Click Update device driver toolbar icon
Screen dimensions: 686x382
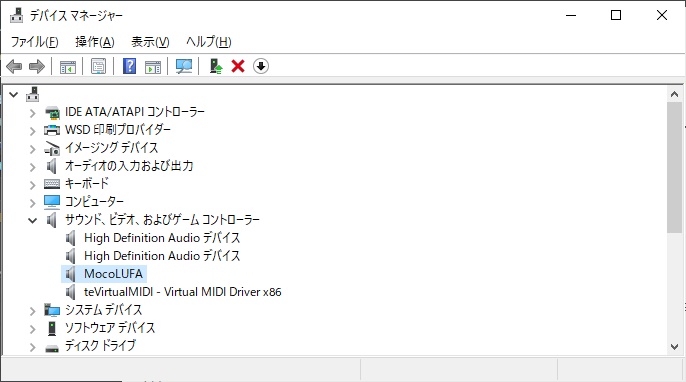(x=216, y=67)
